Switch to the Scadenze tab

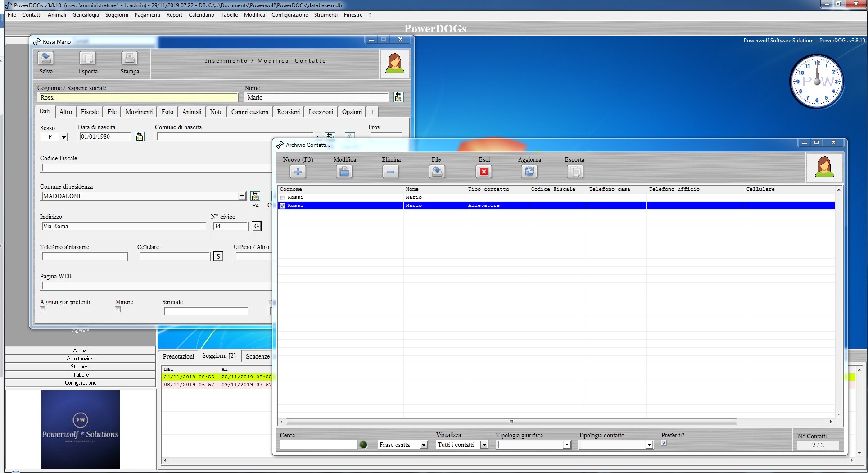pyautogui.click(x=258, y=356)
